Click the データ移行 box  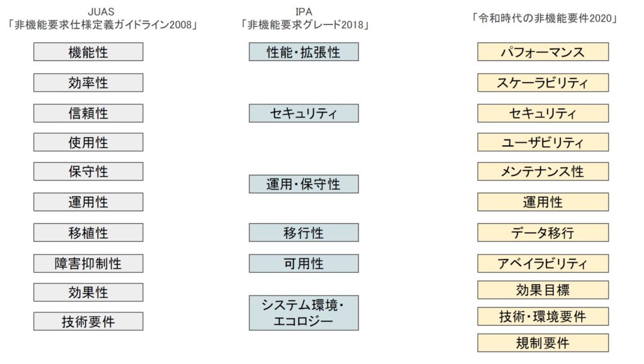click(x=543, y=233)
